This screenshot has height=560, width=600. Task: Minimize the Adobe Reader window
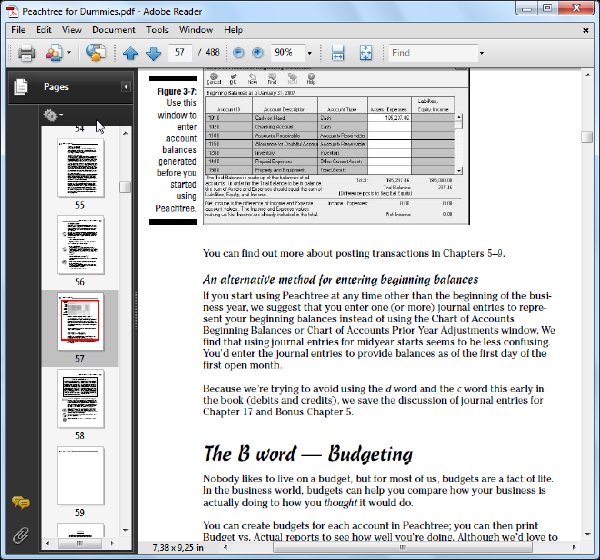527,8
